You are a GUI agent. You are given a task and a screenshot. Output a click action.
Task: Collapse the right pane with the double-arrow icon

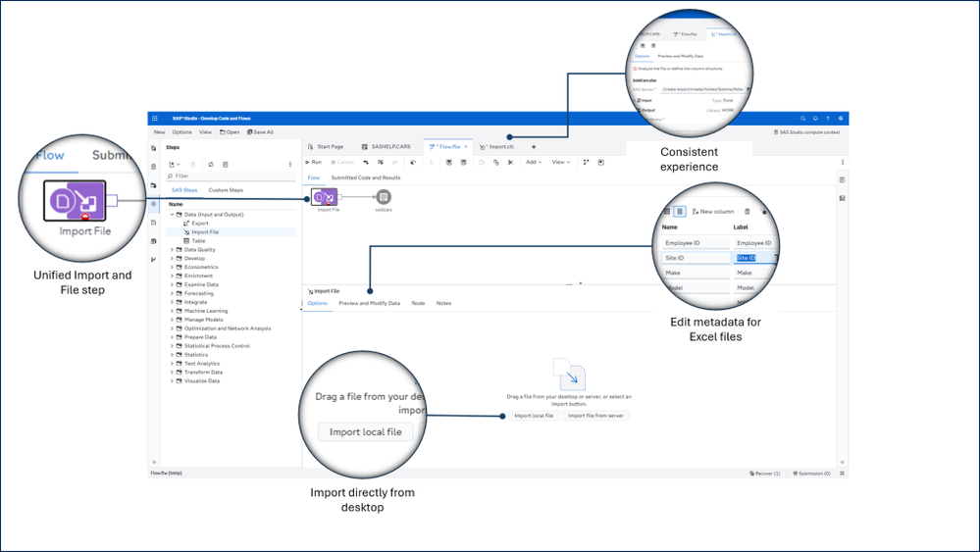tap(843, 463)
